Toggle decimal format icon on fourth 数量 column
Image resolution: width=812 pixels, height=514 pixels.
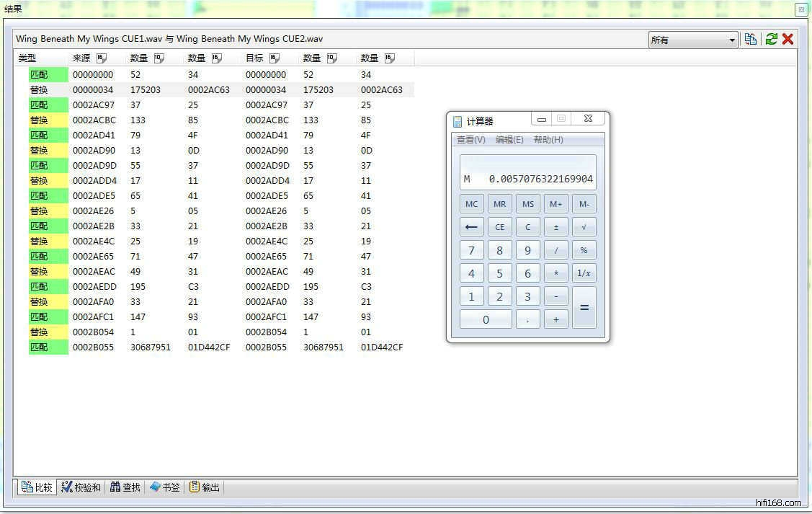[x=332, y=58]
